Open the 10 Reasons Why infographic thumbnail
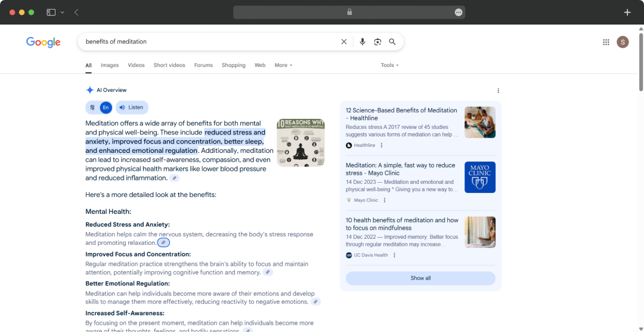The width and height of the screenshot is (644, 332). pyautogui.click(x=301, y=142)
